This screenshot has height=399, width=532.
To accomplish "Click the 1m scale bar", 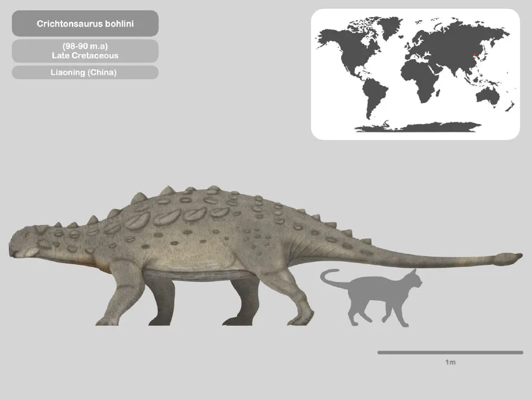I will coord(449,353).
